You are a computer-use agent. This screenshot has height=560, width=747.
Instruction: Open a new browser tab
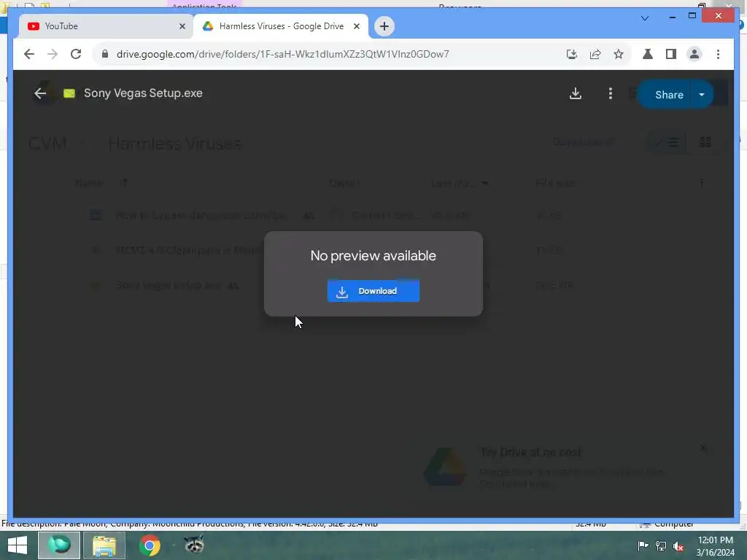tap(384, 26)
